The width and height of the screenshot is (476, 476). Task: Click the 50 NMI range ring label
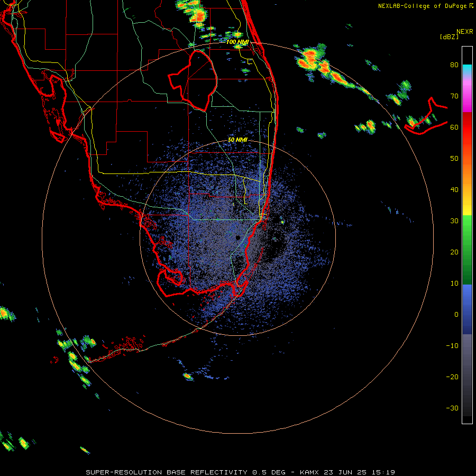[237, 140]
